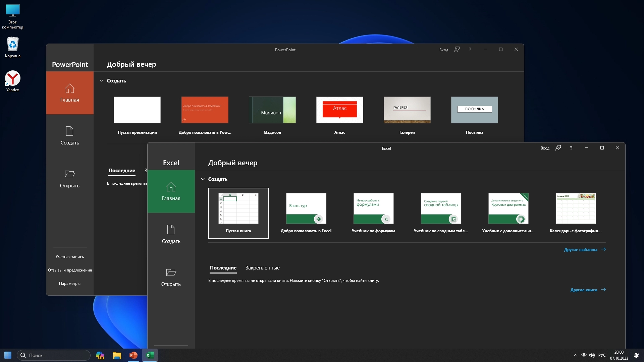The width and height of the screenshot is (644, 362).
Task: Collapse the PowerPoint Создать section chevron
Action: [101, 81]
